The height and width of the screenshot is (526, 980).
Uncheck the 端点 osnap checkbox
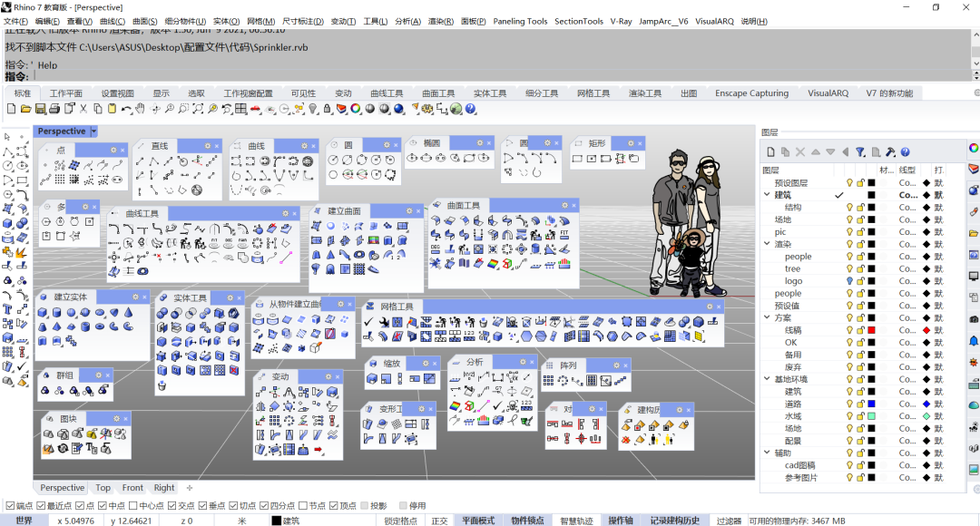[x=10, y=505]
